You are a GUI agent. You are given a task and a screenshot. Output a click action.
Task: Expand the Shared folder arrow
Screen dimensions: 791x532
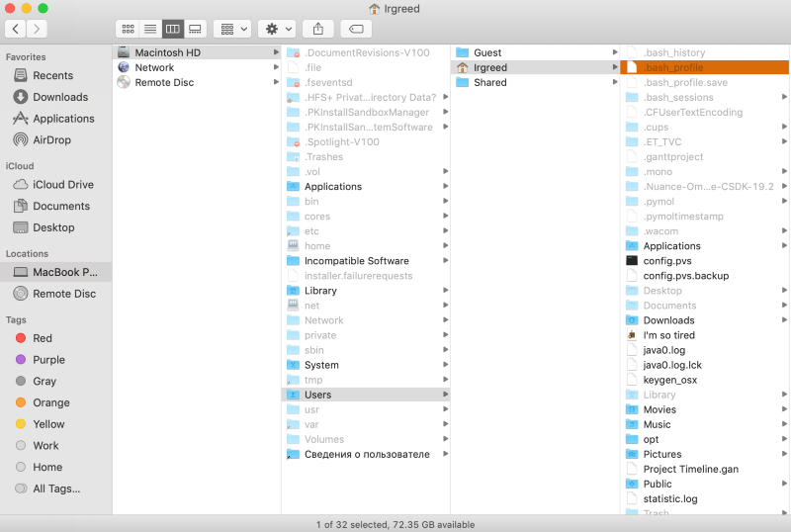(x=615, y=82)
